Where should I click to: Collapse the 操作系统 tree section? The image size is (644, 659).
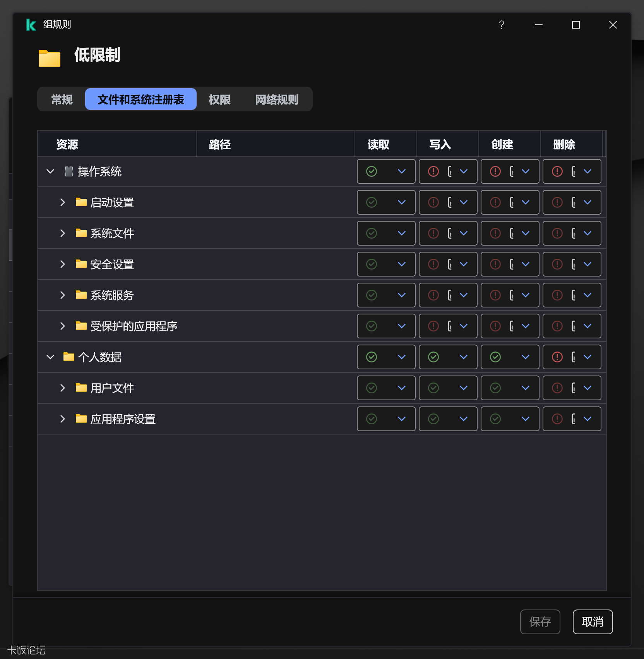pyautogui.click(x=50, y=171)
